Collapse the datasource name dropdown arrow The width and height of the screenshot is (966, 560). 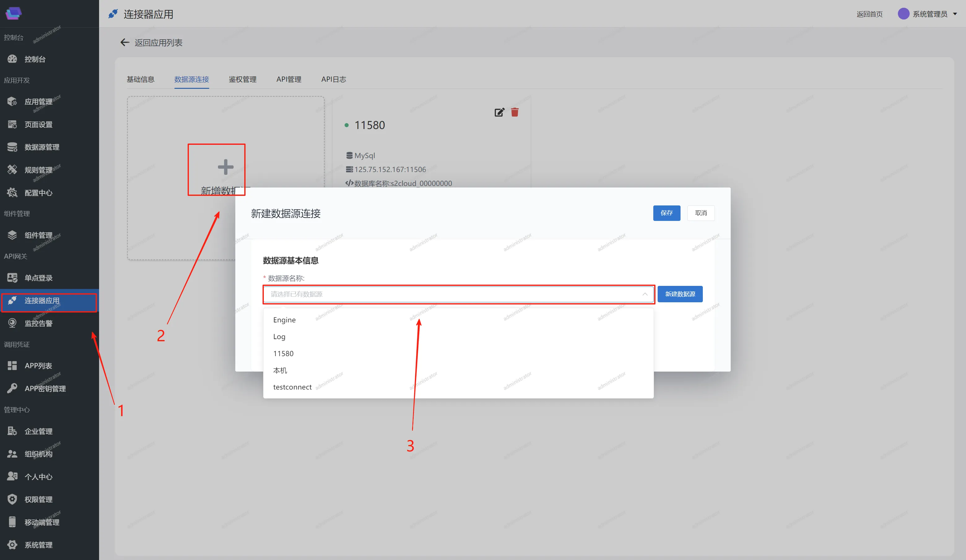(x=645, y=294)
